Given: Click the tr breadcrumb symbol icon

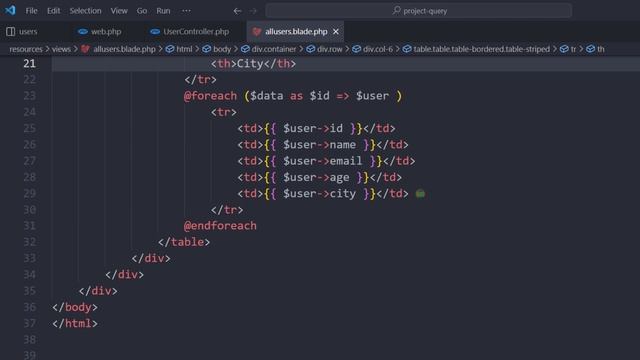Looking at the screenshot, I should 564,49.
